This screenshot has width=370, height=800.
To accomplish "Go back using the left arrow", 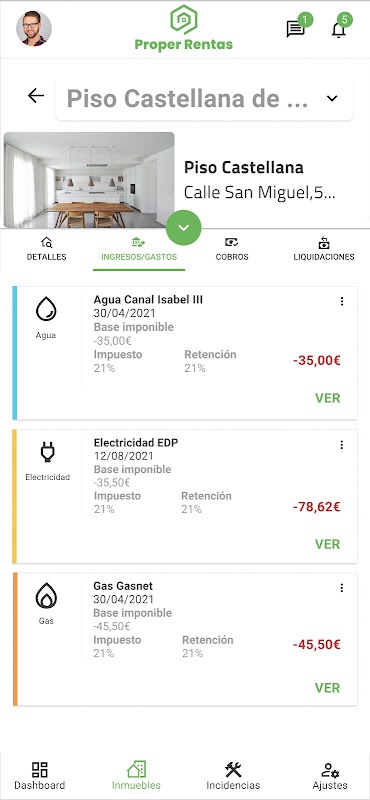I will [x=36, y=95].
